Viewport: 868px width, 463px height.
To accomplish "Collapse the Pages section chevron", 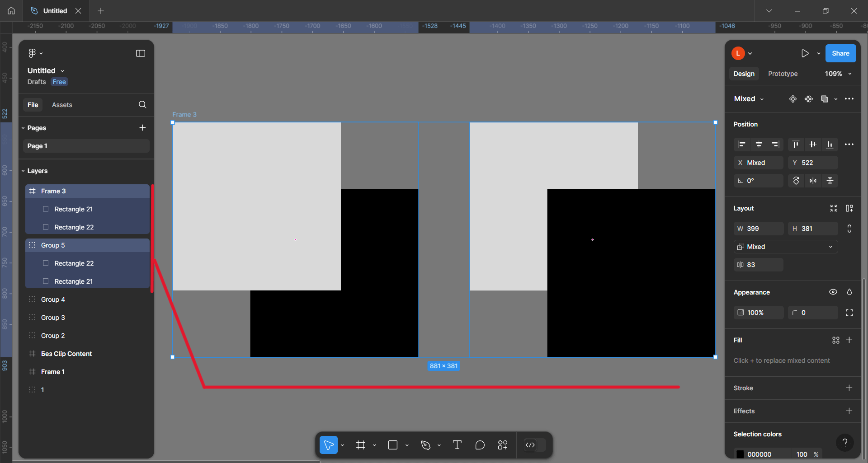I will point(23,128).
